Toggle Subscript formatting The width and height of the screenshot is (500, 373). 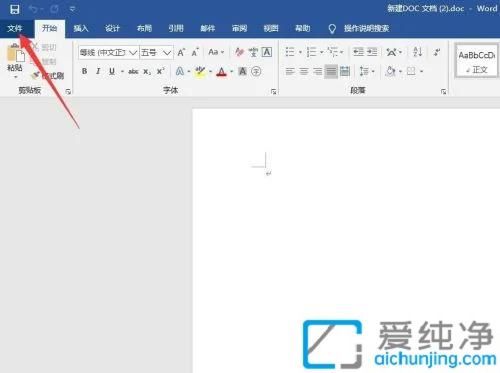point(147,72)
